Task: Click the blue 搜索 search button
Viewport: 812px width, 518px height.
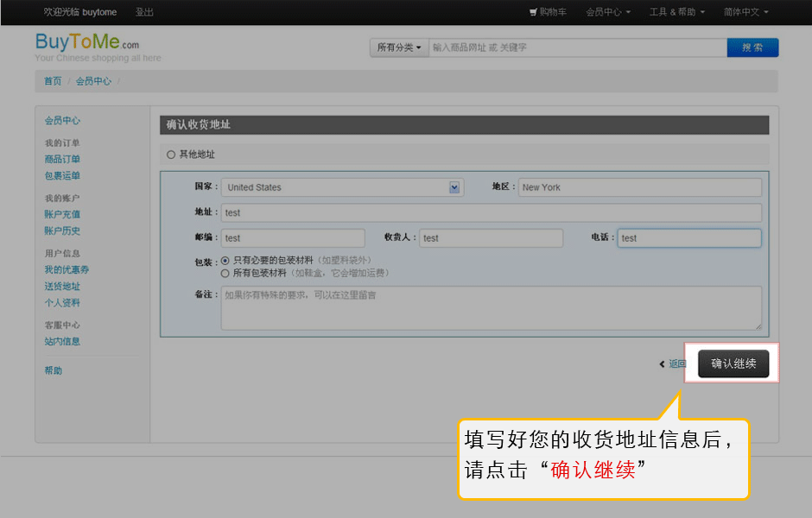Action: click(x=752, y=48)
